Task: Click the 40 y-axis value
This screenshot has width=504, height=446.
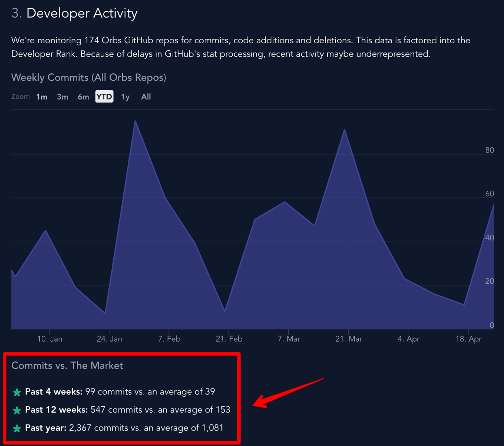Action: [x=489, y=238]
